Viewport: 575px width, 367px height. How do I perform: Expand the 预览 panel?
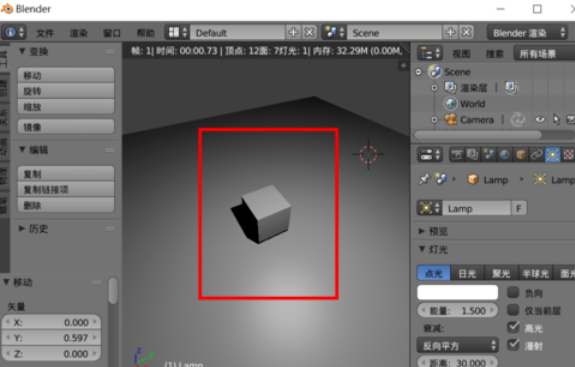[x=422, y=231]
